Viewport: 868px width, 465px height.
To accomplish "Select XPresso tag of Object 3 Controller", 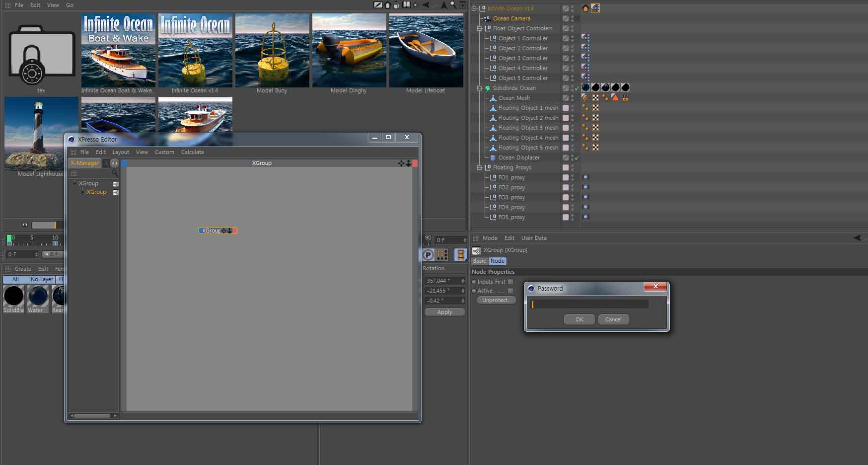I will (585, 58).
